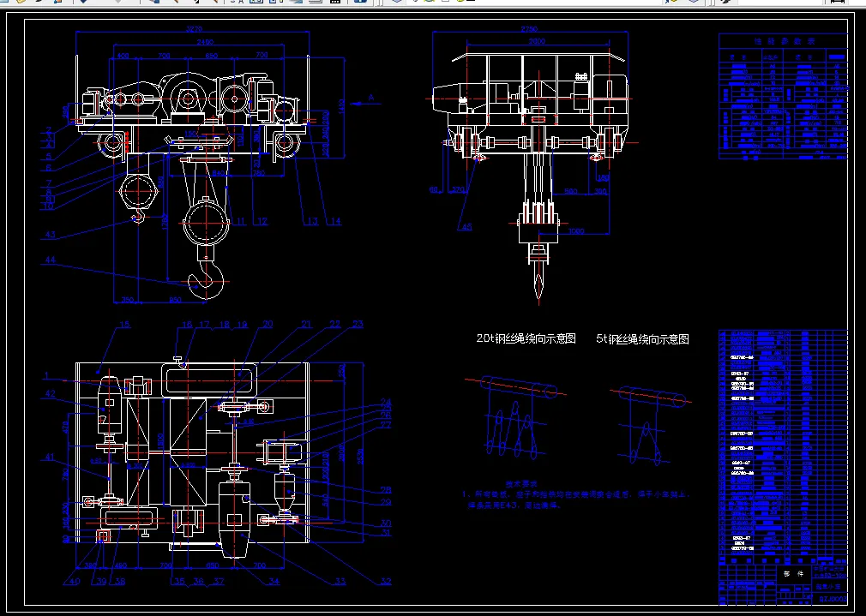Select the 2750 dimension on side view
Viewport: 866px width, 616px height.
pos(529,29)
